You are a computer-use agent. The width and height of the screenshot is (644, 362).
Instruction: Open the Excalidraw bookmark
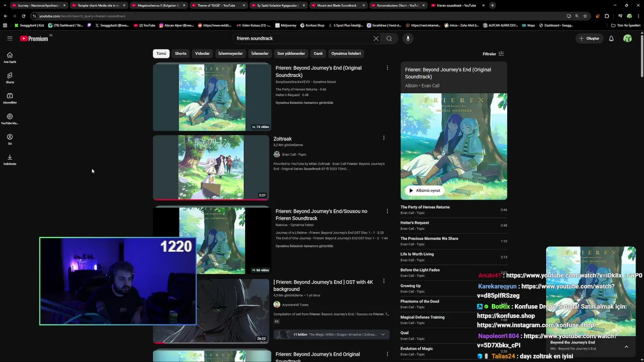click(x=384, y=25)
